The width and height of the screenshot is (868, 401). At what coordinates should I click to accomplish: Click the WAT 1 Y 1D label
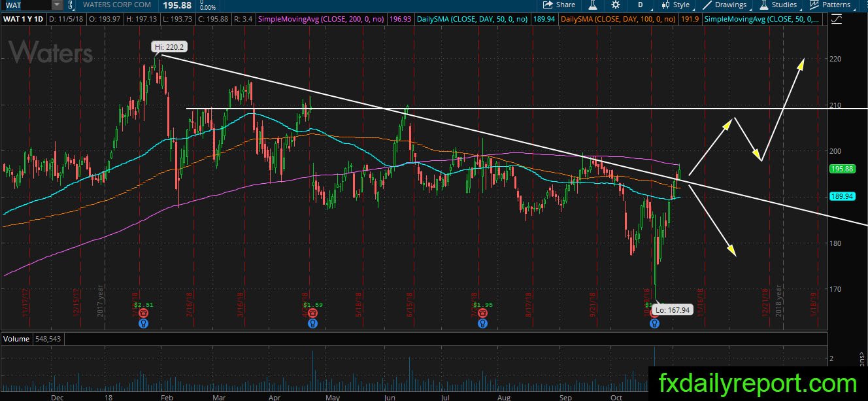(x=22, y=20)
